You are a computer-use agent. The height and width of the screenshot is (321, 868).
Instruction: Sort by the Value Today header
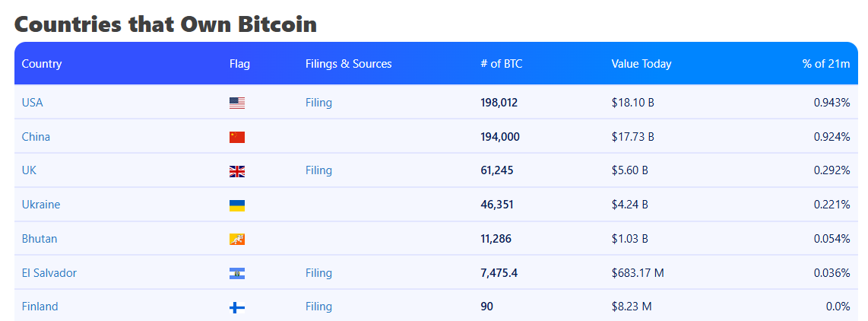tap(641, 64)
